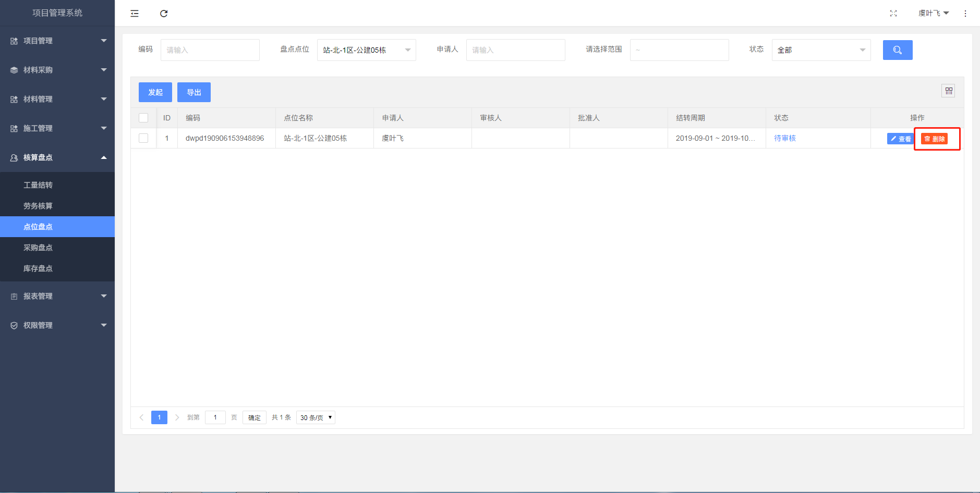Image resolution: width=980 pixels, height=493 pixels.
Task: Open the column filter grid icon
Action: 949,91
